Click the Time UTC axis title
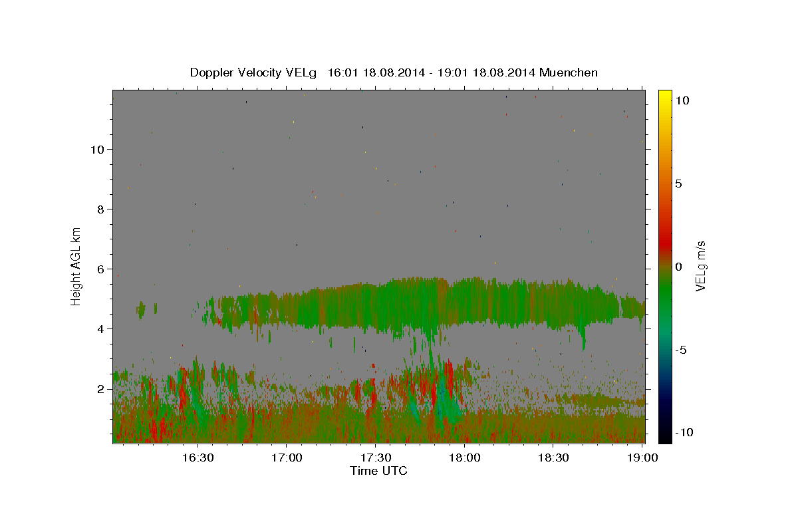This screenshot has height=532, width=798. [x=378, y=471]
